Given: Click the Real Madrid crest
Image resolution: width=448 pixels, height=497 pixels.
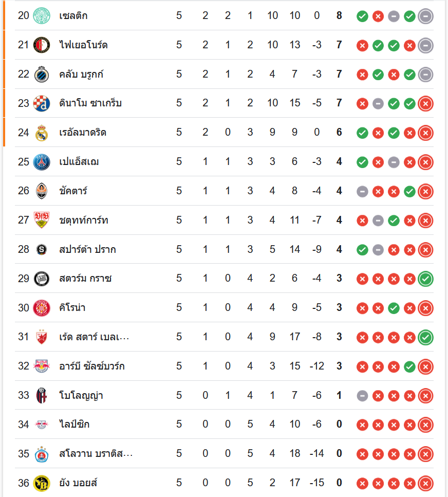Looking at the screenshot, I should point(41,133).
